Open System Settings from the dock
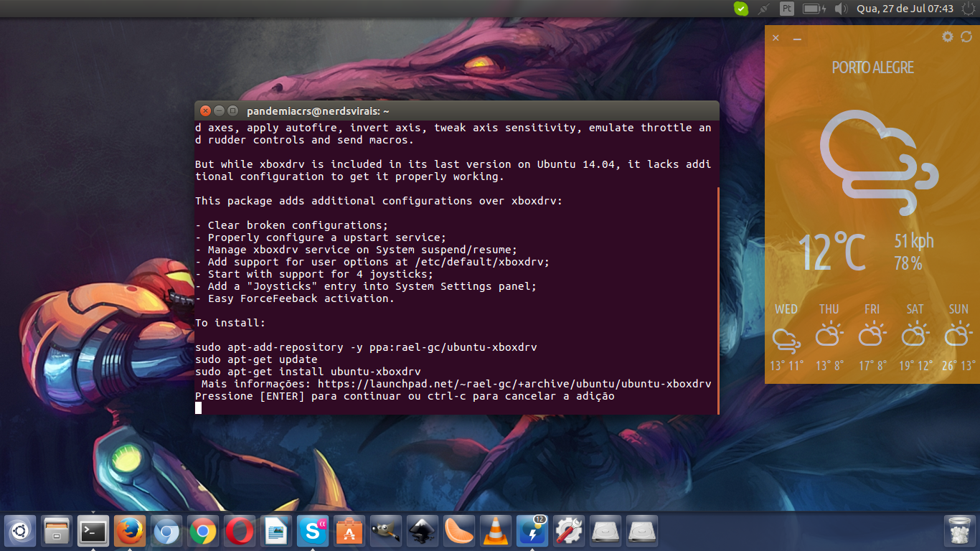This screenshot has width=980, height=551. (x=569, y=531)
